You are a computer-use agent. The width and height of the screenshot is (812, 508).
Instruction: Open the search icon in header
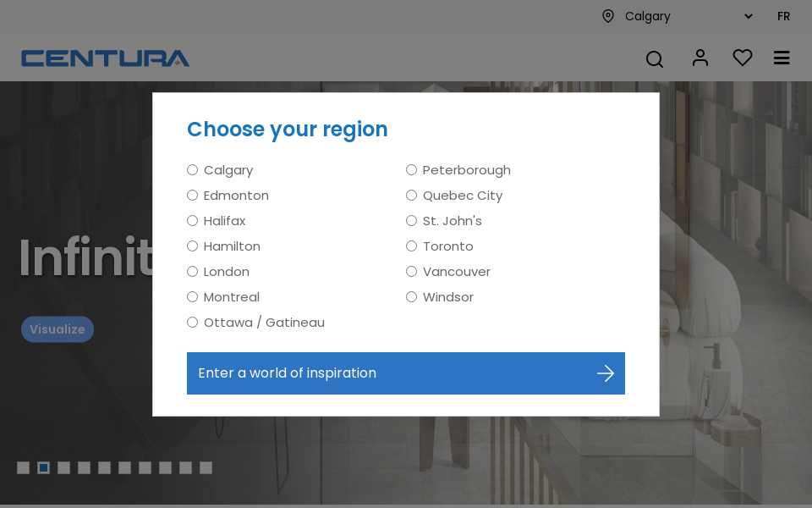[x=654, y=59]
